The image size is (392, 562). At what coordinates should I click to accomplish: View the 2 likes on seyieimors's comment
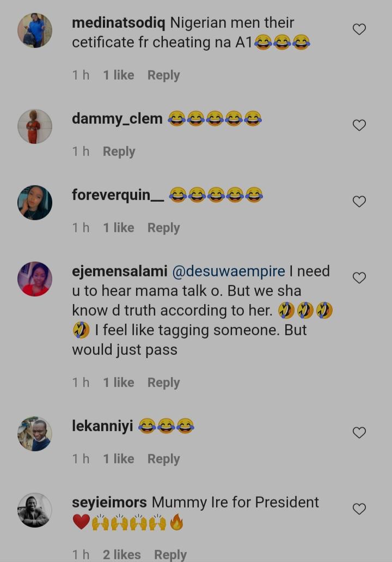click(x=122, y=554)
